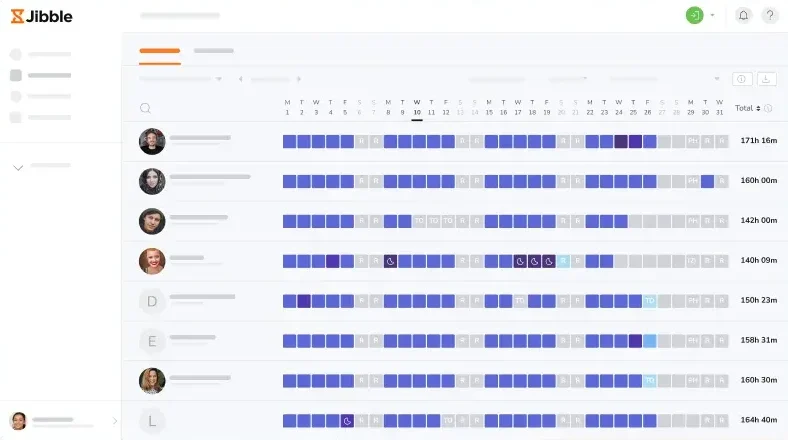Click the search magnifier icon above member list
This screenshot has width=788, height=440.
[x=146, y=108]
